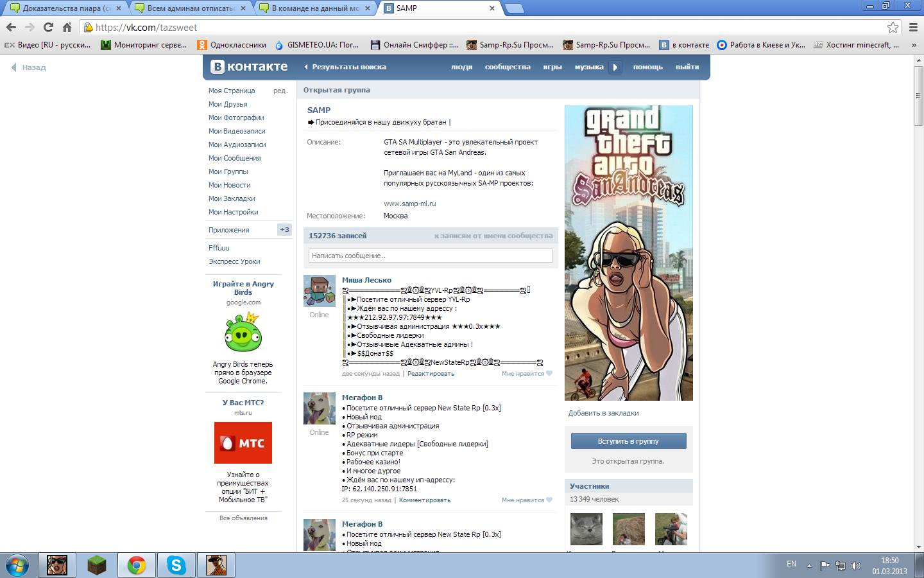Open the SAMP taskbar icon beside Skype

point(216,565)
